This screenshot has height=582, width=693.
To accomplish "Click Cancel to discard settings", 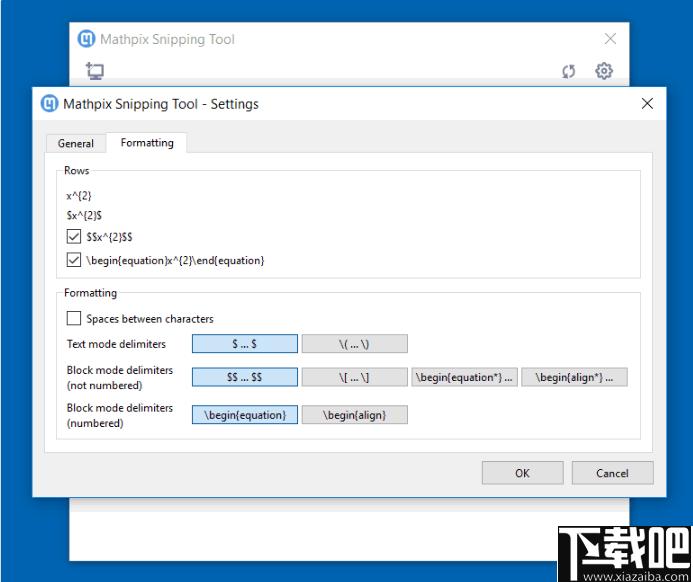I will point(612,473).
